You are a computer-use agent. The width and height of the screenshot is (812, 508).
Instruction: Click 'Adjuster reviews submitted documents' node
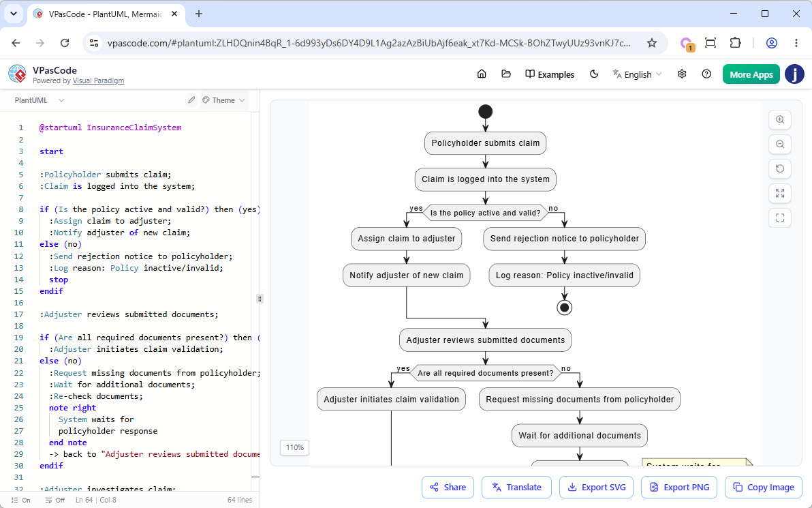coord(485,340)
